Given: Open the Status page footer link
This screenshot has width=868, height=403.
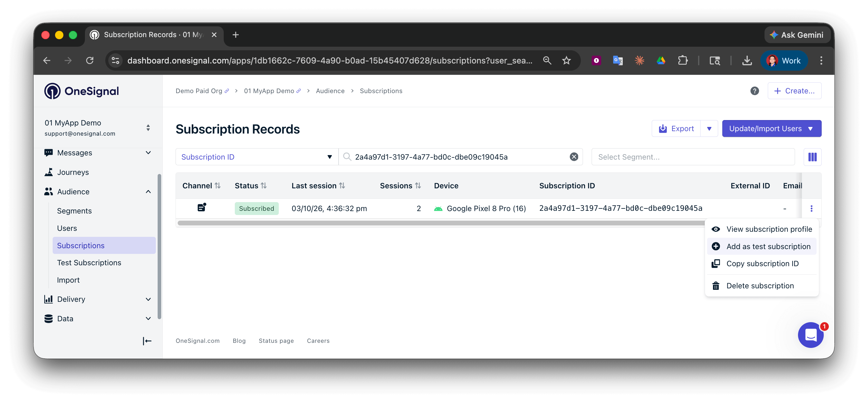Looking at the screenshot, I should [x=276, y=341].
